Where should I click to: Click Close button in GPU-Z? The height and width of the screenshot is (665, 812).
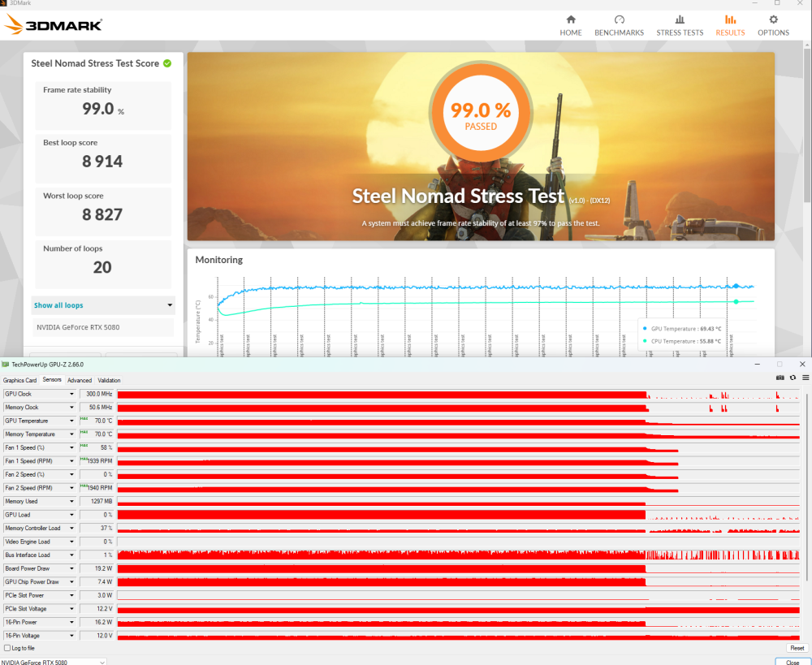pos(792,662)
